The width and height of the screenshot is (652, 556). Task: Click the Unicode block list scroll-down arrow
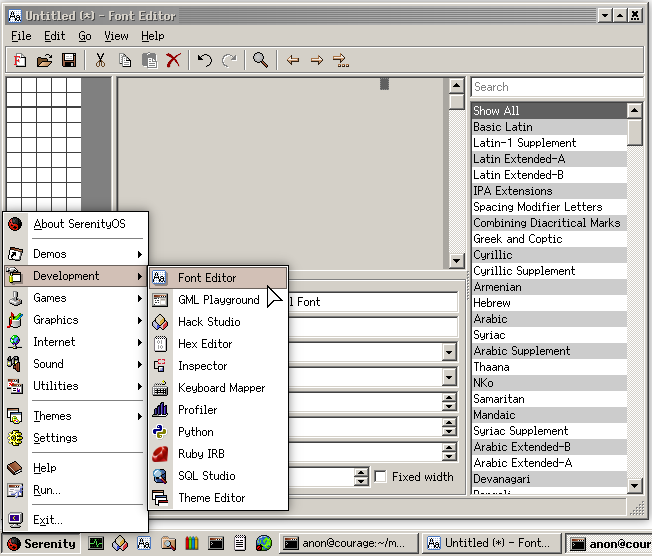635,486
